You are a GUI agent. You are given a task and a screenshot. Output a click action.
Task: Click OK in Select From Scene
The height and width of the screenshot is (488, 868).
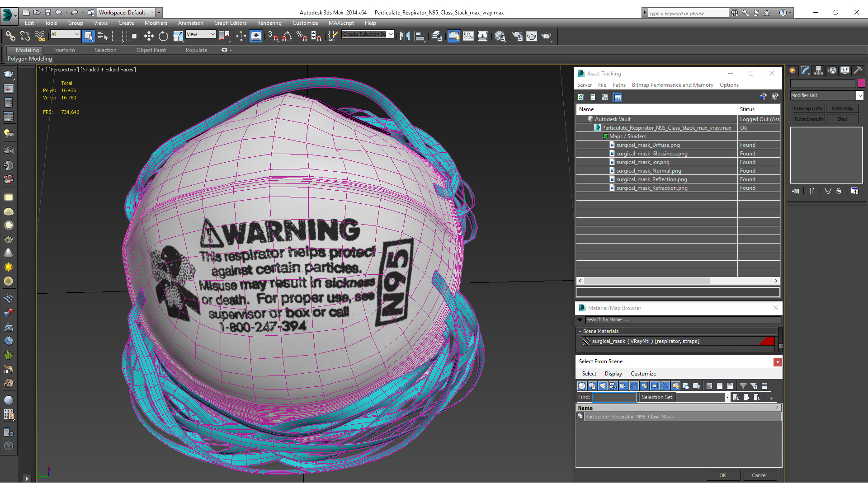(x=722, y=475)
